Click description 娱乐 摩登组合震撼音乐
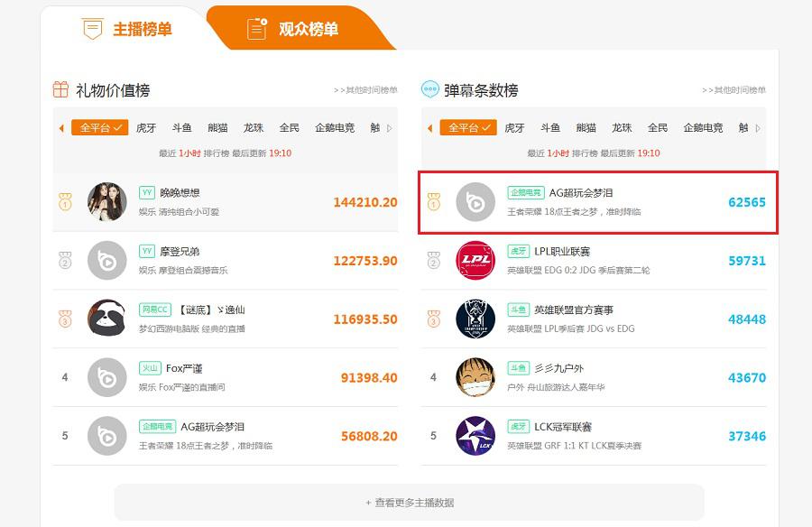This screenshot has width=812, height=527. [x=183, y=270]
